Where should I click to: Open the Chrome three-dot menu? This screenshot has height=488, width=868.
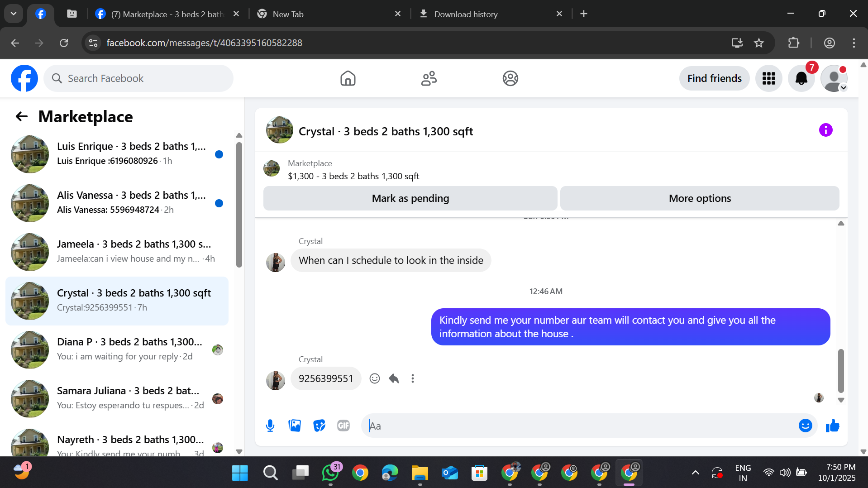click(x=854, y=43)
